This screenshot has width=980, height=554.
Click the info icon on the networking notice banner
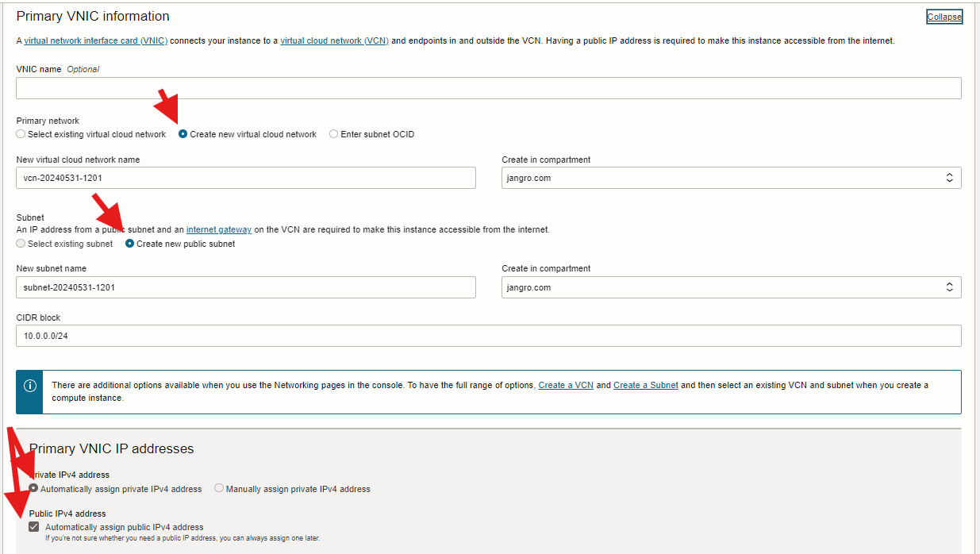29,386
